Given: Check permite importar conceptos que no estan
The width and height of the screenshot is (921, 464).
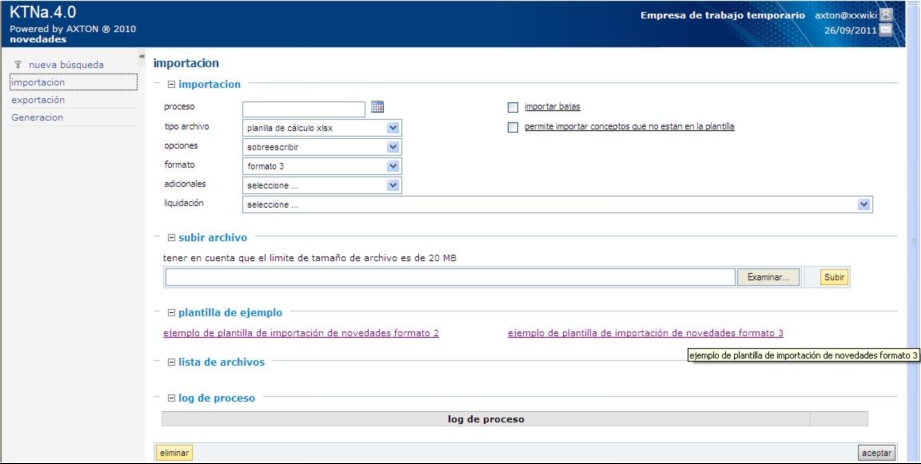Looking at the screenshot, I should (x=513, y=127).
